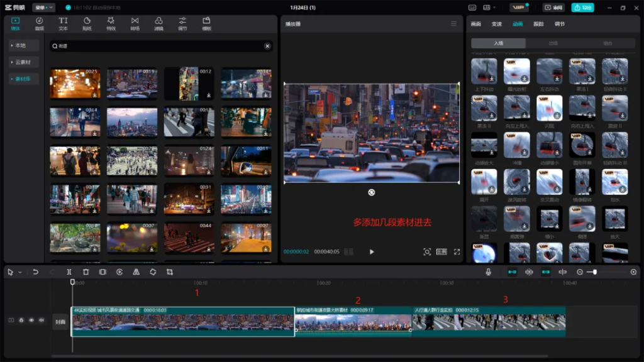Open the 媒体 media tab
This screenshot has width=644, height=362.
pos(15,24)
